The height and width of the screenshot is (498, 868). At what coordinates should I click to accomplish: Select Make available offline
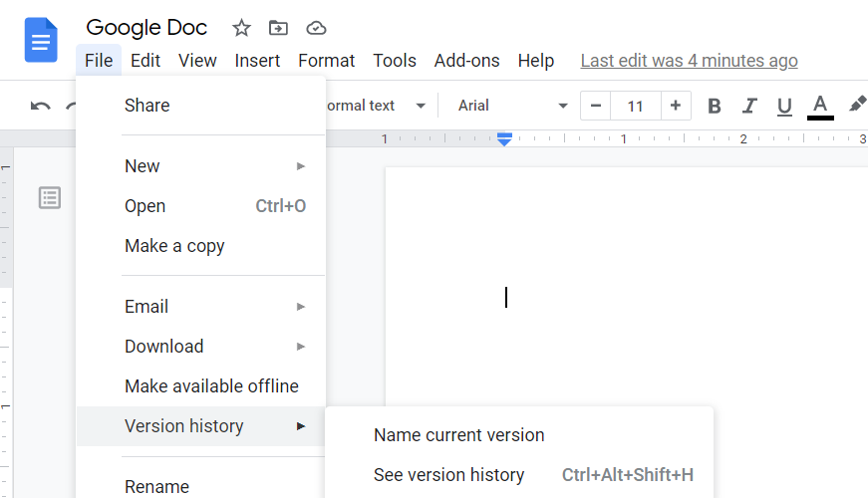point(200,386)
